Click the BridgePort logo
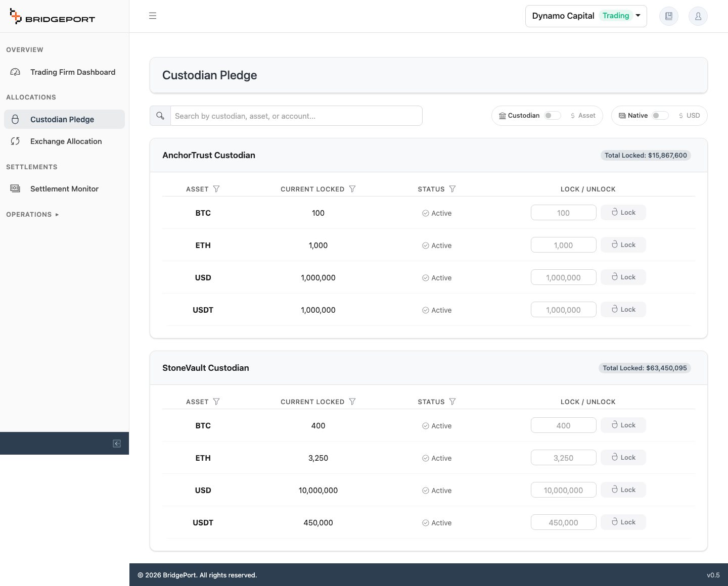 [x=52, y=17]
